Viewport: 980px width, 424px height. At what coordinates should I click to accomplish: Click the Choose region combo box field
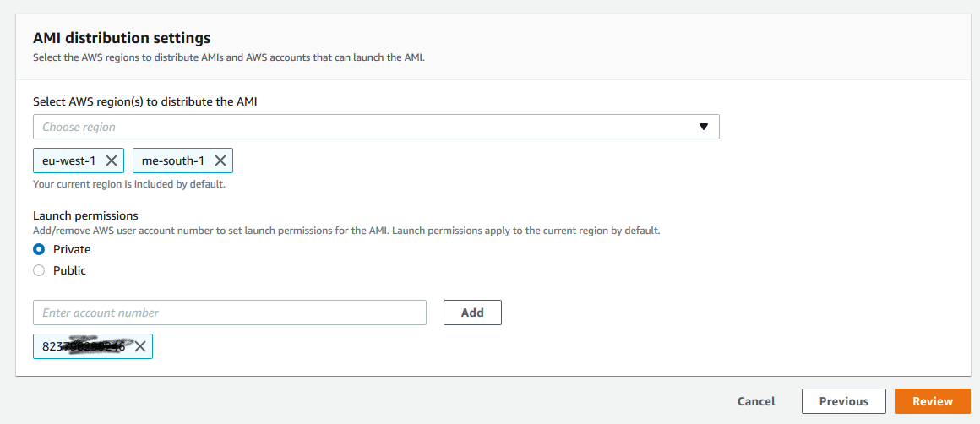point(363,127)
